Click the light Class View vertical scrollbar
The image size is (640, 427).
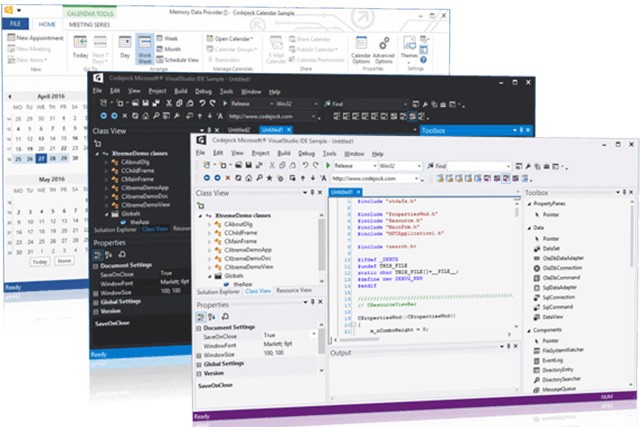tap(322, 247)
